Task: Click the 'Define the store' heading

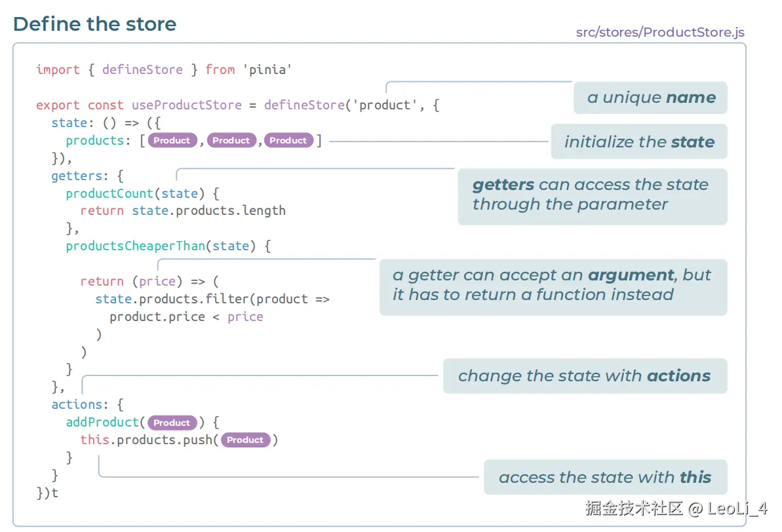Action: click(x=95, y=24)
